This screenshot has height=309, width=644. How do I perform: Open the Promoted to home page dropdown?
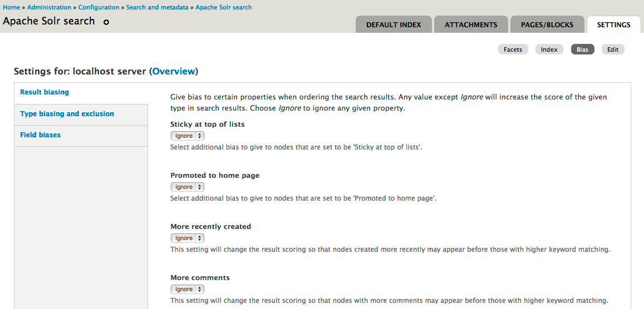tap(187, 187)
